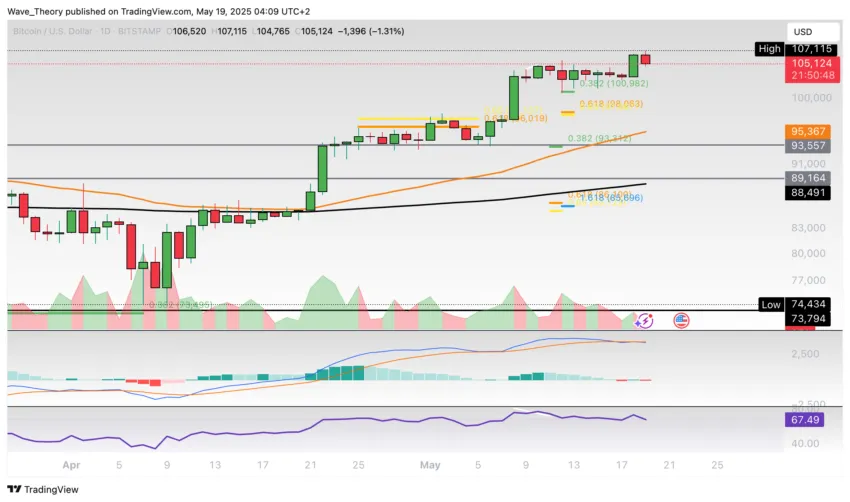Click the 73,794 price label
This screenshot has height=502, width=850.
(x=808, y=318)
